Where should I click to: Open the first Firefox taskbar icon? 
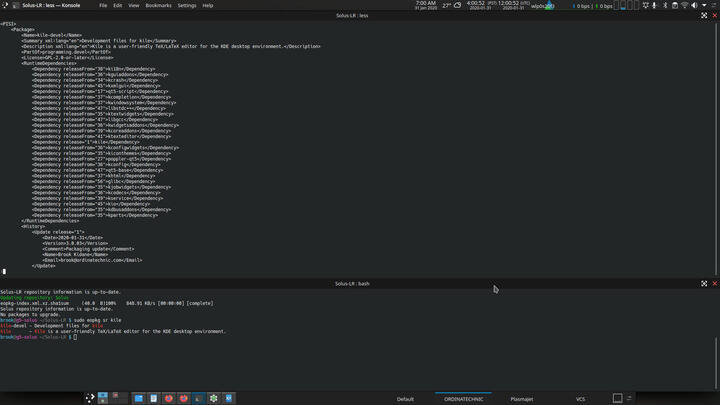(x=169, y=398)
